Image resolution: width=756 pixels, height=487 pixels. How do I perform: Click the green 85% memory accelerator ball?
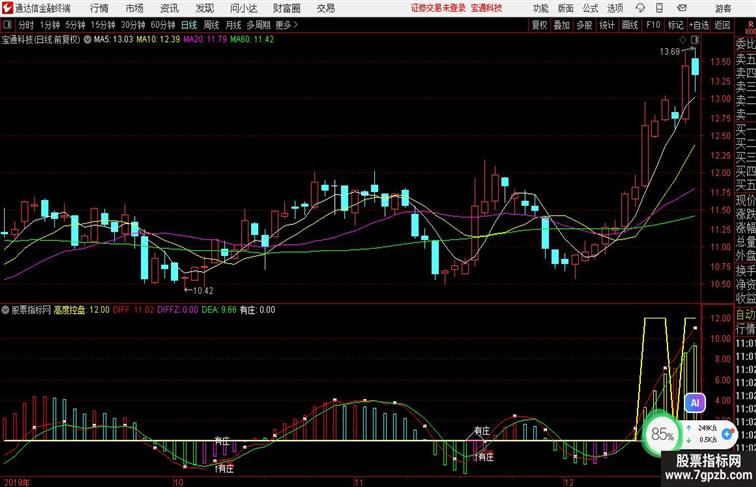pyautogui.click(x=662, y=434)
